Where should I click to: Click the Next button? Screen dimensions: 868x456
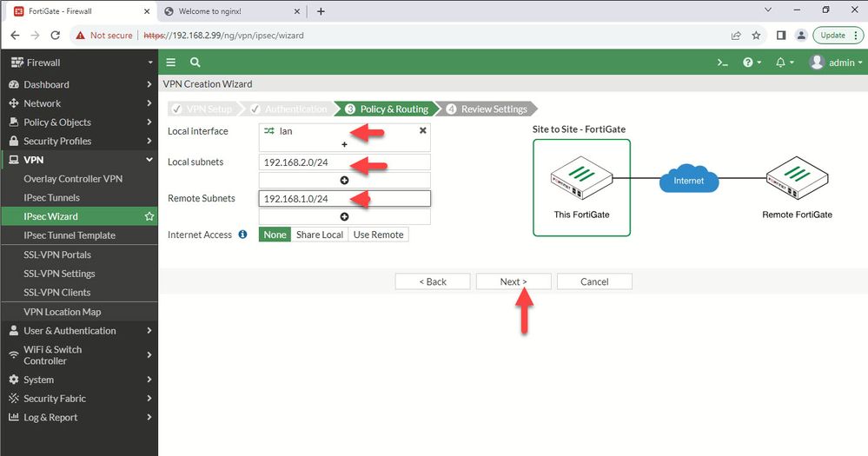coord(514,281)
